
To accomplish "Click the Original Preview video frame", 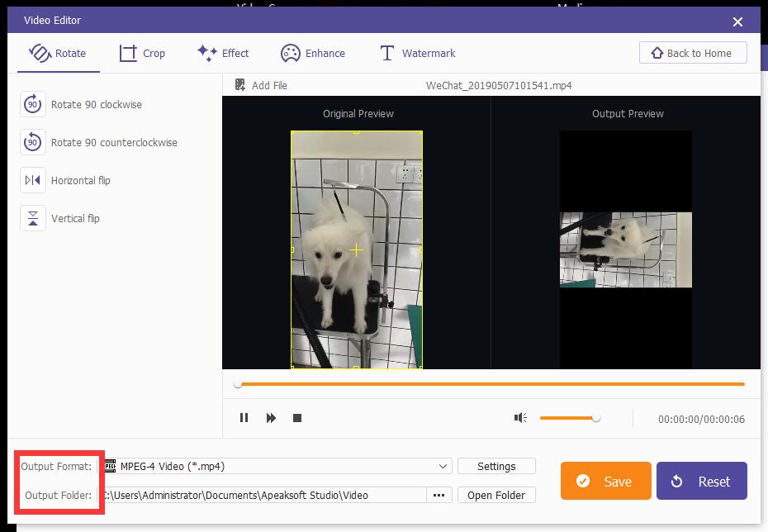I will tap(357, 249).
